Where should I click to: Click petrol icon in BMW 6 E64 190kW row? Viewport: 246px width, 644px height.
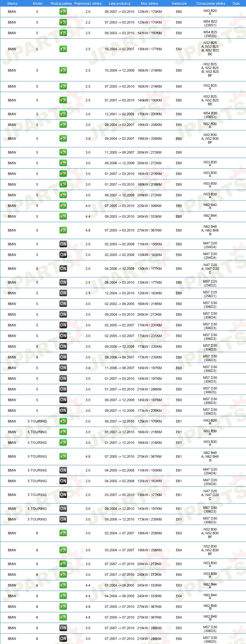tap(63, 550)
